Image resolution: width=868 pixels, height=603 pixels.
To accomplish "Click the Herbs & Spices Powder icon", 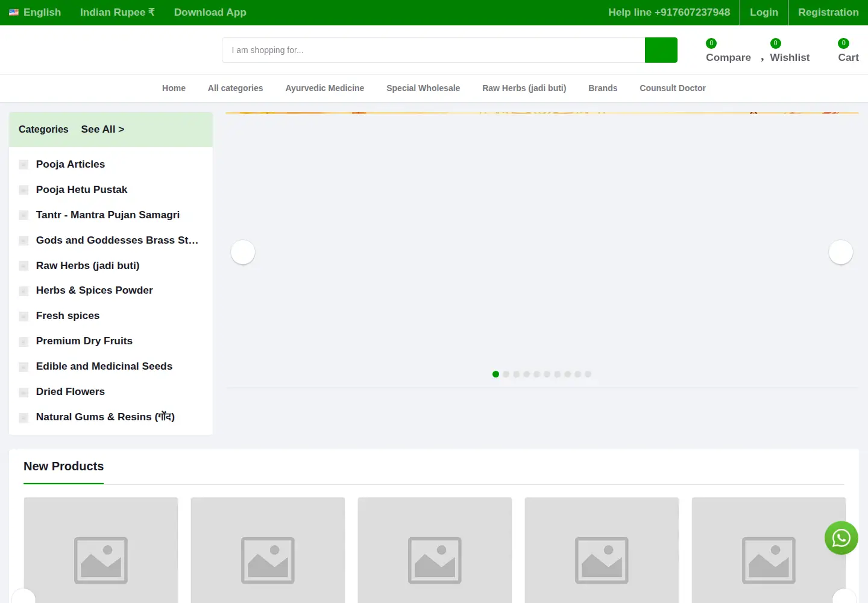I will coord(24,291).
